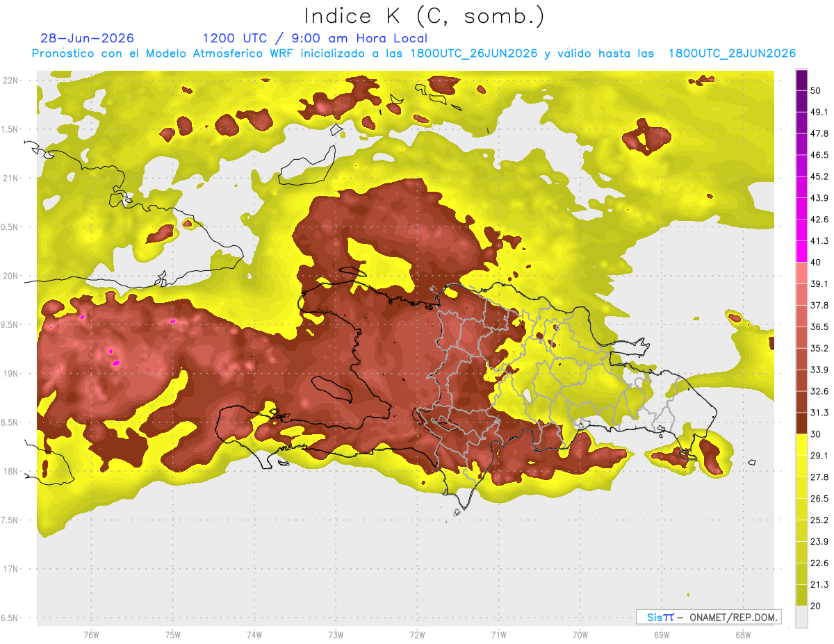Click the color scale value 36.5
Screen dimensions: 834x644
point(819,327)
